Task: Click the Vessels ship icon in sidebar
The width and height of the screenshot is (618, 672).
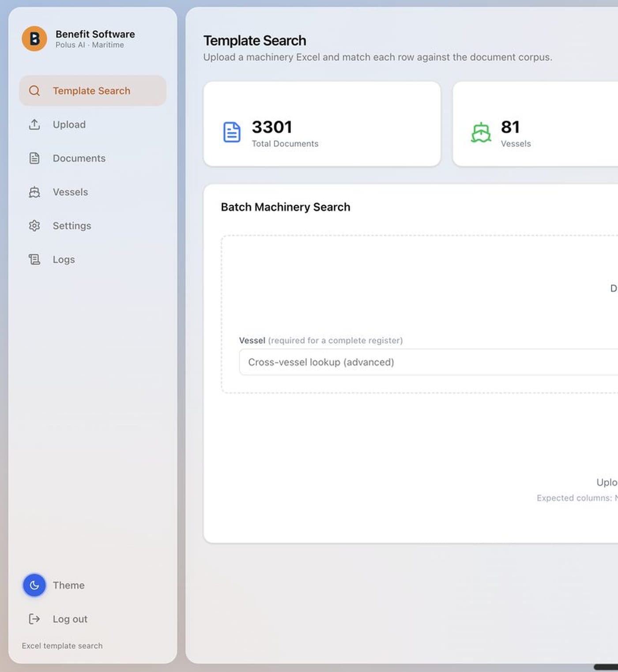Action: (x=34, y=192)
